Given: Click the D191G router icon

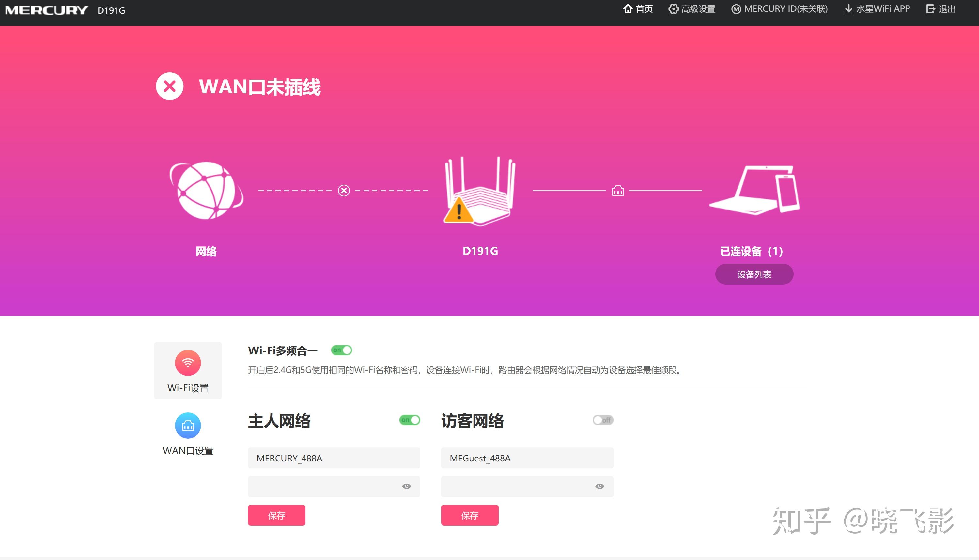Looking at the screenshot, I should tap(480, 191).
